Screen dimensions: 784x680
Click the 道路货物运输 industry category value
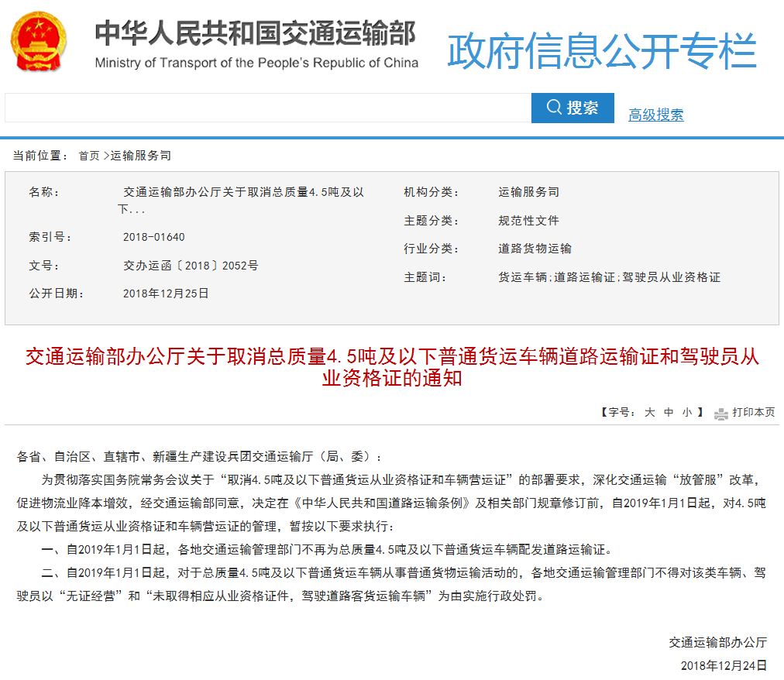click(535, 249)
